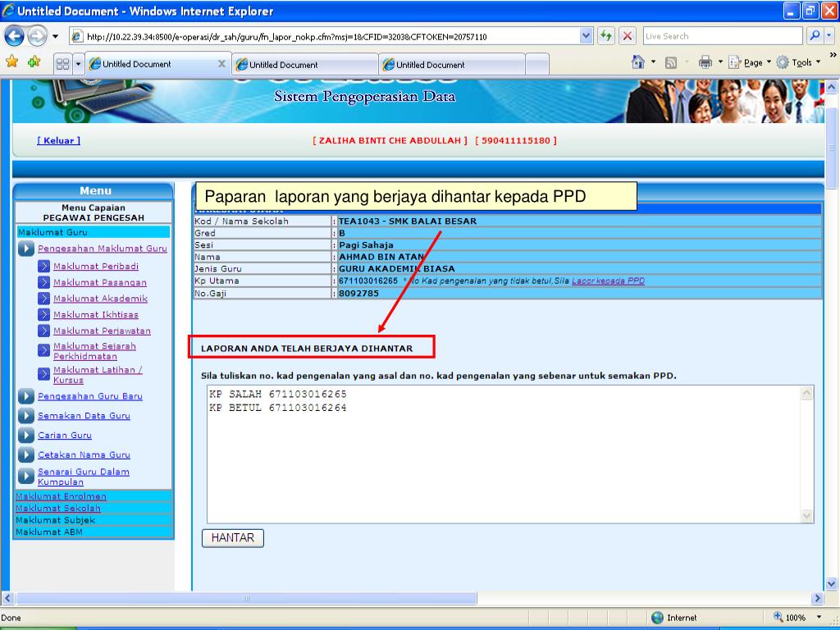Click the Refresh page icon
The height and width of the screenshot is (630, 840).
point(606,36)
